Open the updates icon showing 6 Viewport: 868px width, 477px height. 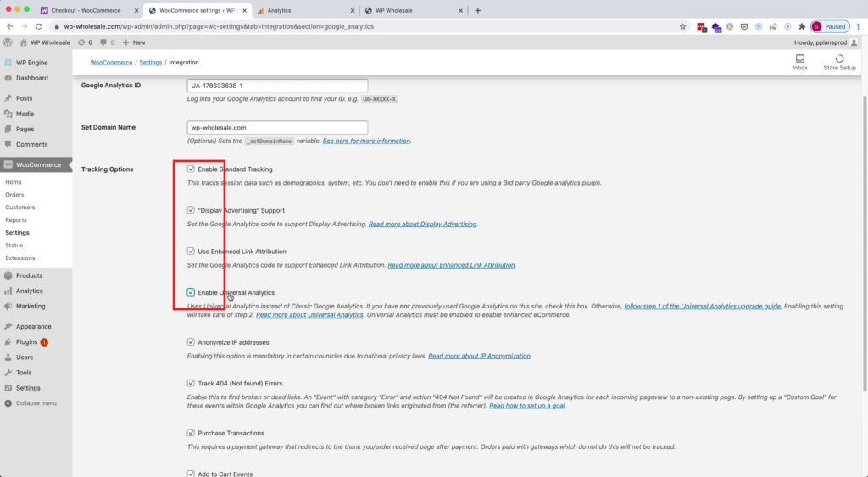85,42
